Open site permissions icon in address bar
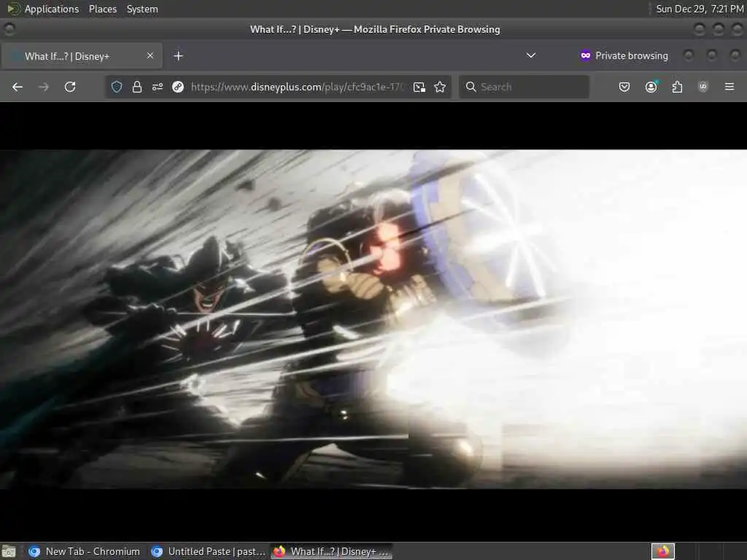This screenshot has width=747, height=560. [x=158, y=87]
